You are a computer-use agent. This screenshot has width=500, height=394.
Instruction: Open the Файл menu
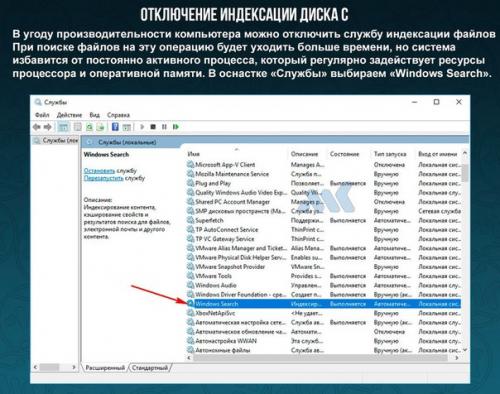[42, 115]
